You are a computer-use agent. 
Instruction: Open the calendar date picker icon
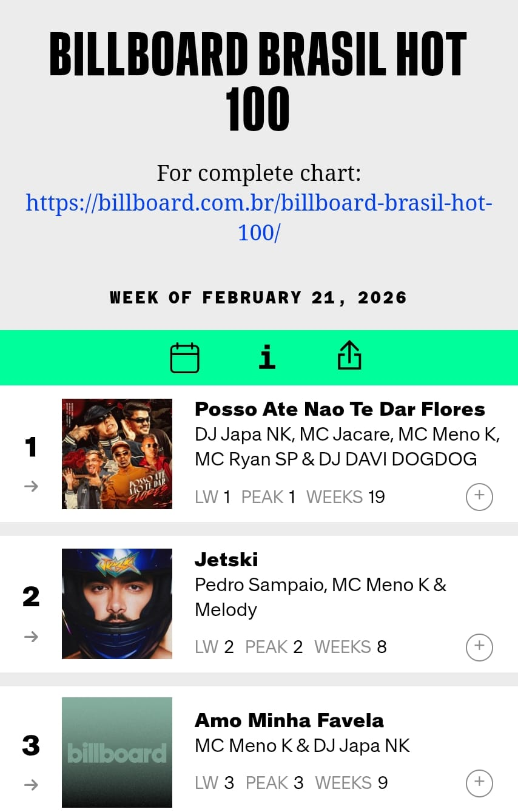(184, 357)
